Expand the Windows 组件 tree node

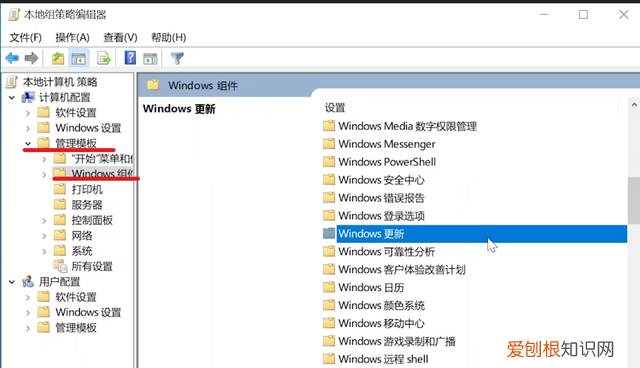44,175
